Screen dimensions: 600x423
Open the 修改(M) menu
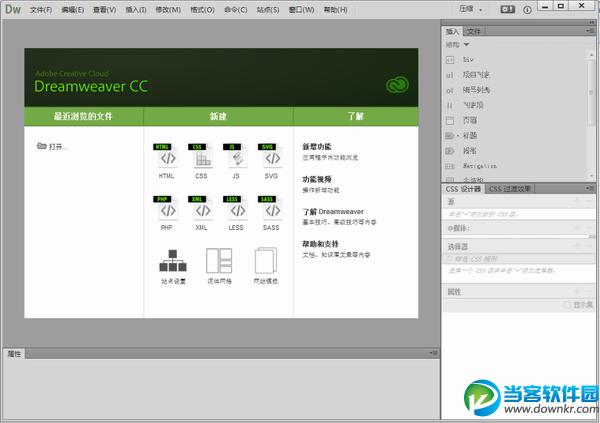[x=168, y=10]
